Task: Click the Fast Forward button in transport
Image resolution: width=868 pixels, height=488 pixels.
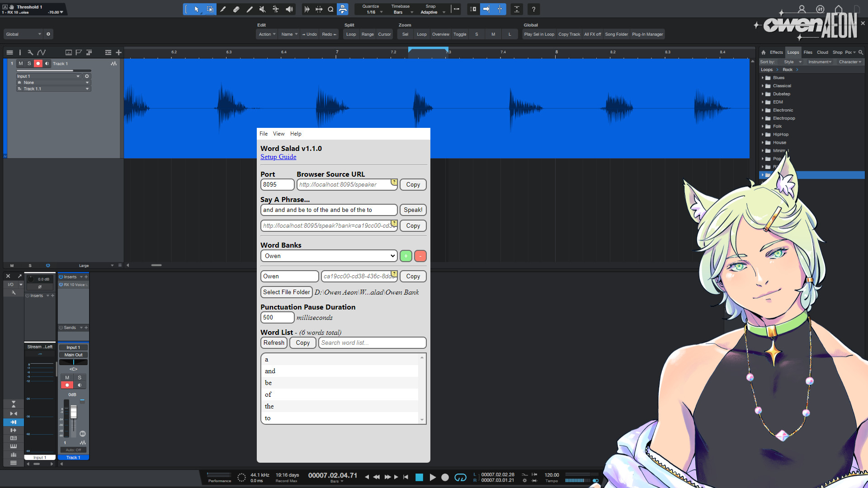Action: [387, 477]
